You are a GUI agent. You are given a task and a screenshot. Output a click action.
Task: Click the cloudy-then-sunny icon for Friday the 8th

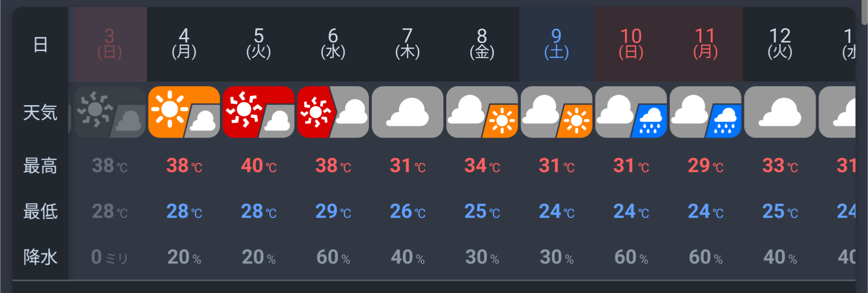click(482, 112)
